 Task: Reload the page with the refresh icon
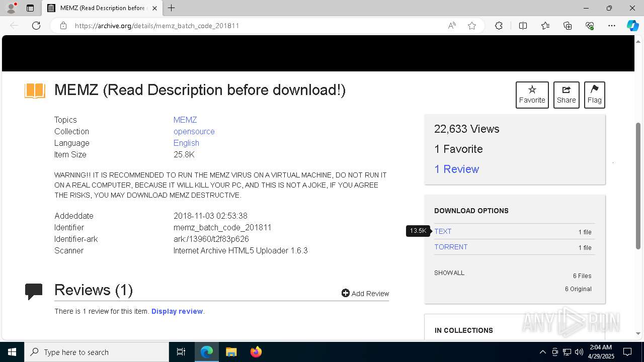pos(36,26)
